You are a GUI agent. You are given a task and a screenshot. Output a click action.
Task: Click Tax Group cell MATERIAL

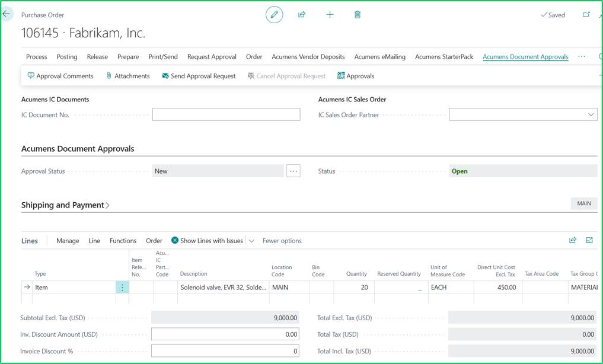pyautogui.click(x=583, y=287)
